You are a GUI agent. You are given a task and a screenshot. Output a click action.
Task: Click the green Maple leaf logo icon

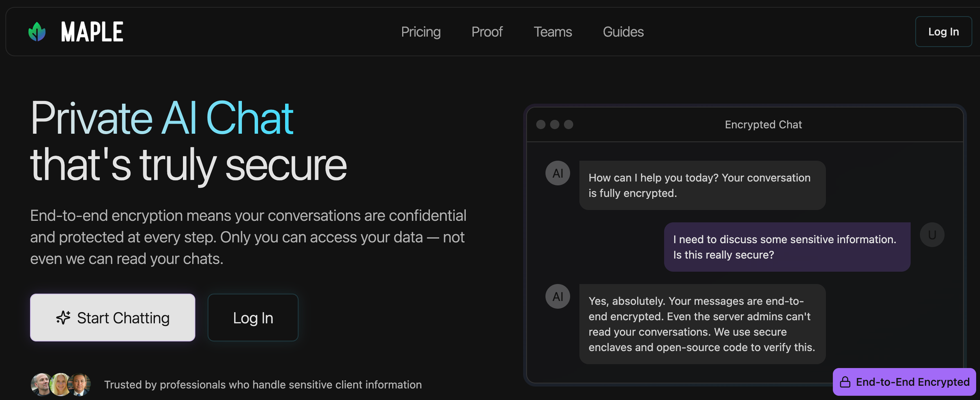coord(37,32)
